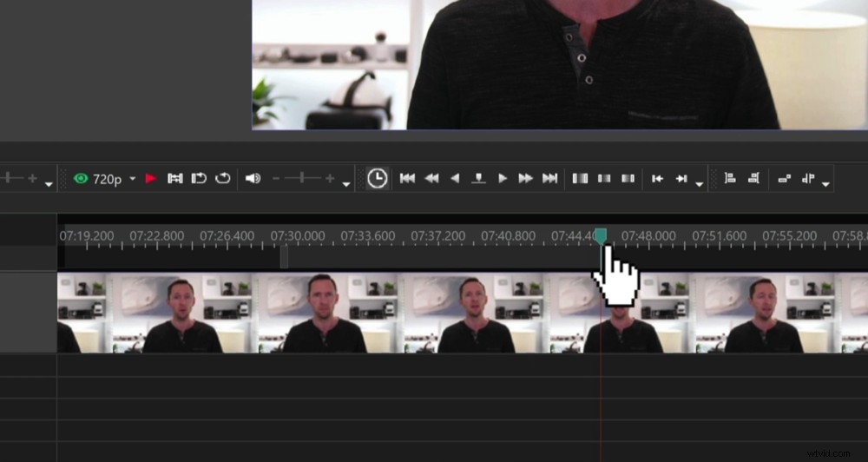Mute the audio with speaker icon
The width and height of the screenshot is (868, 462).
pos(253,178)
